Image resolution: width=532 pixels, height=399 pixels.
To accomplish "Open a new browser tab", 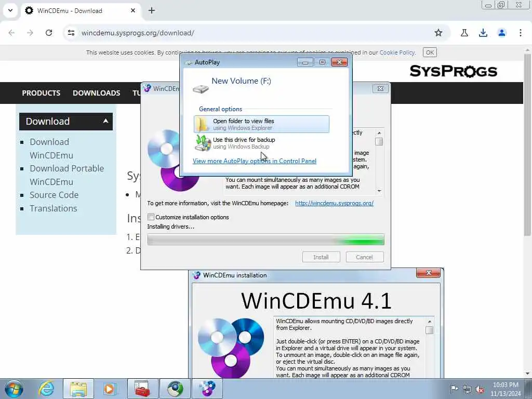I will (152, 10).
